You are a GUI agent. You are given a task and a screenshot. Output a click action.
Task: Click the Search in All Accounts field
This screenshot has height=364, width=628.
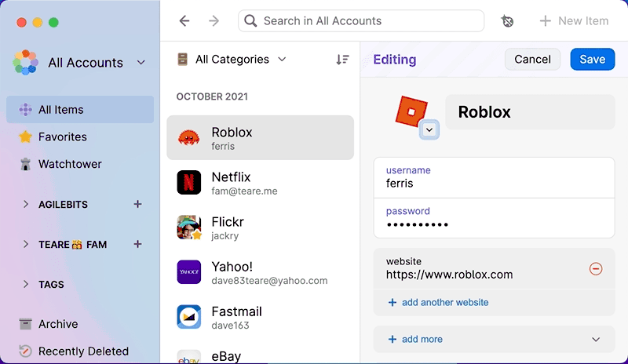point(361,21)
